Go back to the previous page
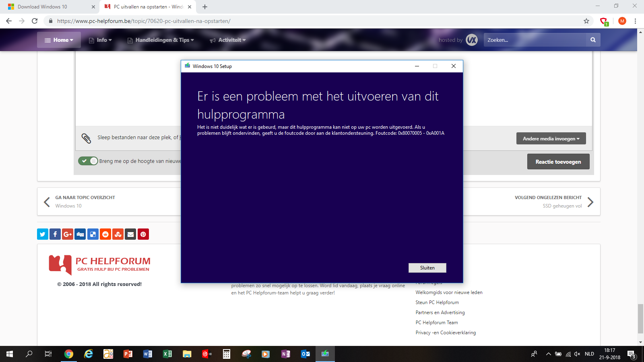This screenshot has width=644, height=362. (9, 21)
